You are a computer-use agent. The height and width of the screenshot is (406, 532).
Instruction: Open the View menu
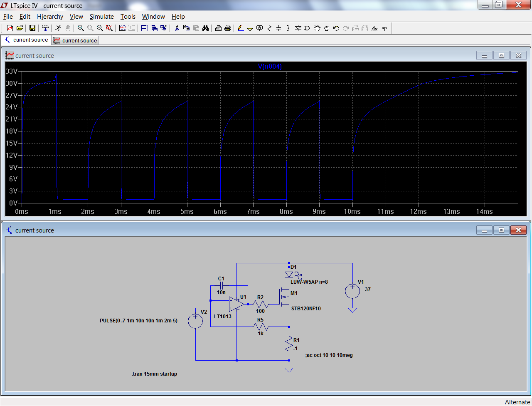pos(76,17)
